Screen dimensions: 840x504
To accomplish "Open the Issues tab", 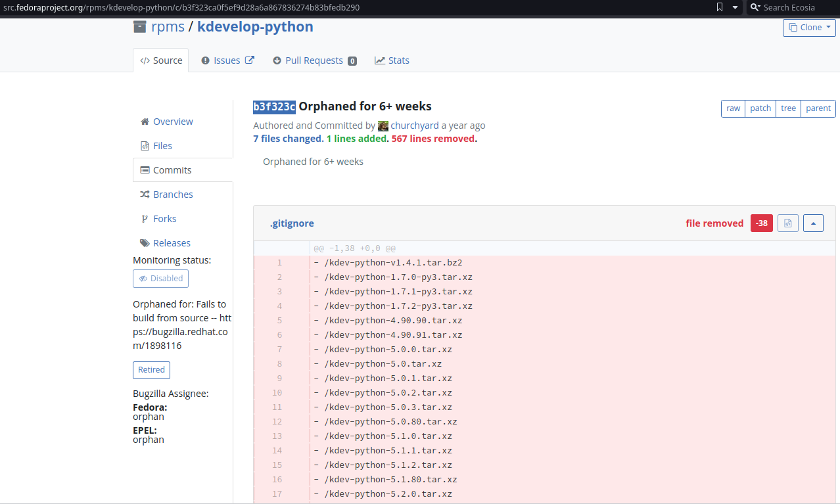I will (x=227, y=60).
